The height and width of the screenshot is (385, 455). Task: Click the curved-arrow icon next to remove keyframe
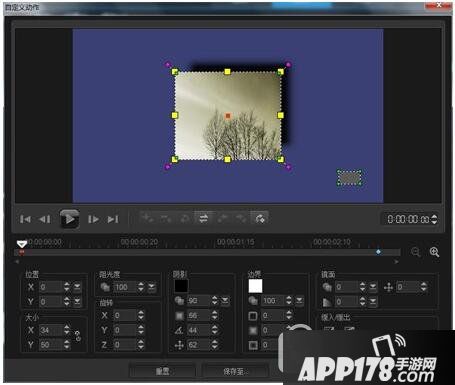(x=184, y=218)
